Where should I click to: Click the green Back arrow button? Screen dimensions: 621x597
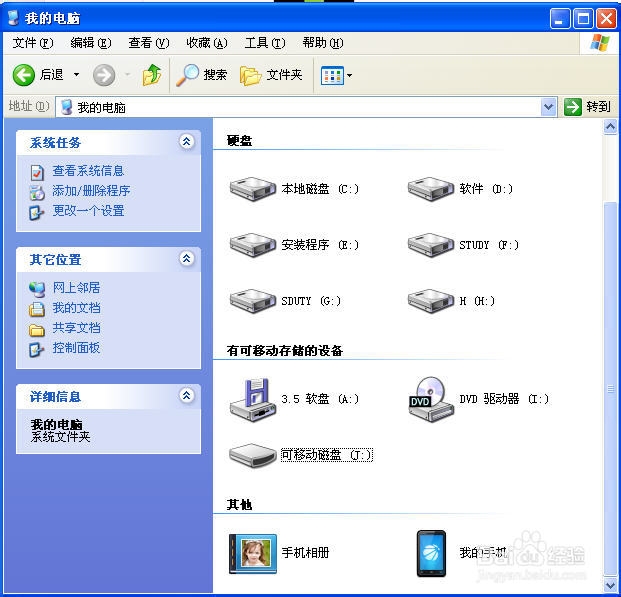[x=24, y=75]
